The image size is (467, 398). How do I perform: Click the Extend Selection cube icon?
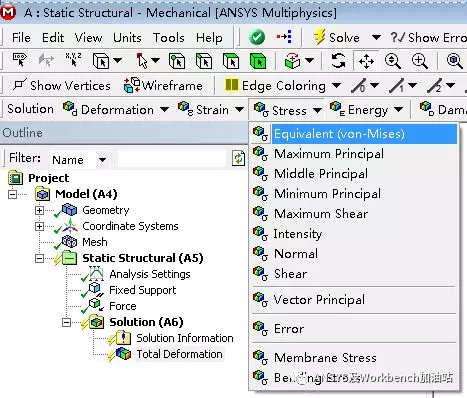pyautogui.click(x=293, y=61)
